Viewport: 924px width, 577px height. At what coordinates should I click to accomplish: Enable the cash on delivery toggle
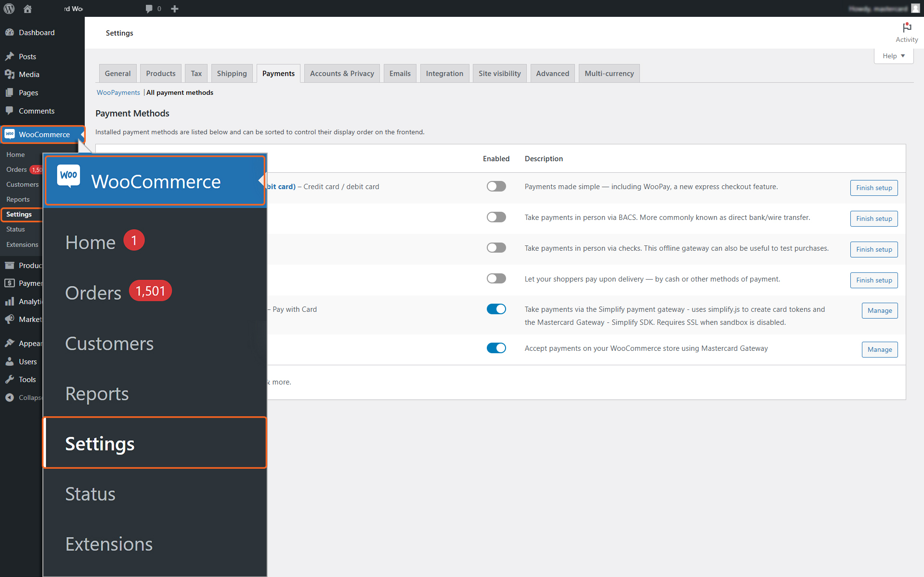click(x=496, y=279)
